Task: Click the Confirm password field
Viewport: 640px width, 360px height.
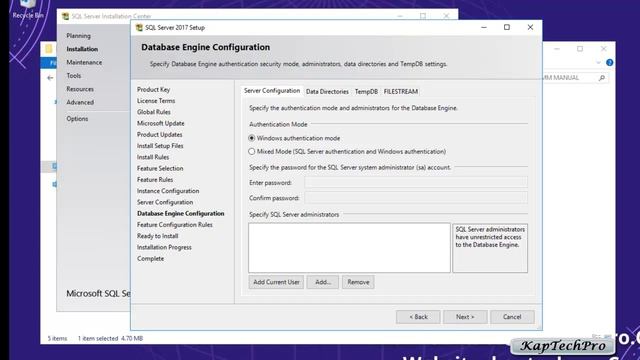Action: coord(416,198)
